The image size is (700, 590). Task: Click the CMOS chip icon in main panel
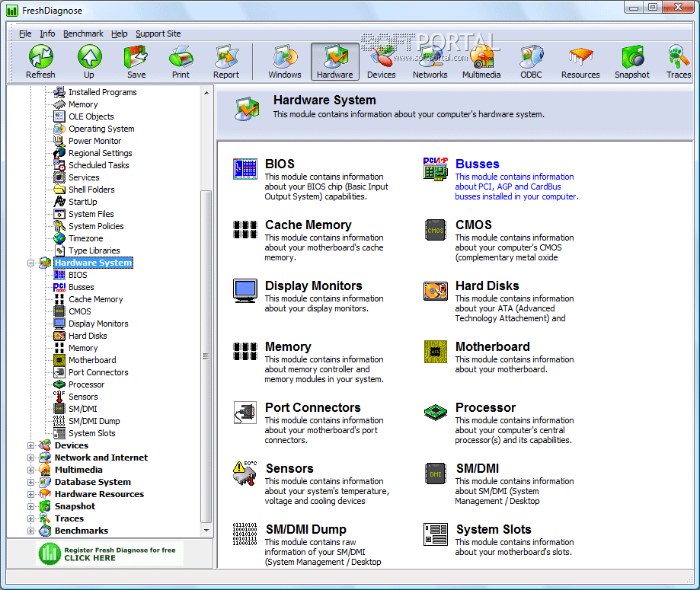(435, 230)
